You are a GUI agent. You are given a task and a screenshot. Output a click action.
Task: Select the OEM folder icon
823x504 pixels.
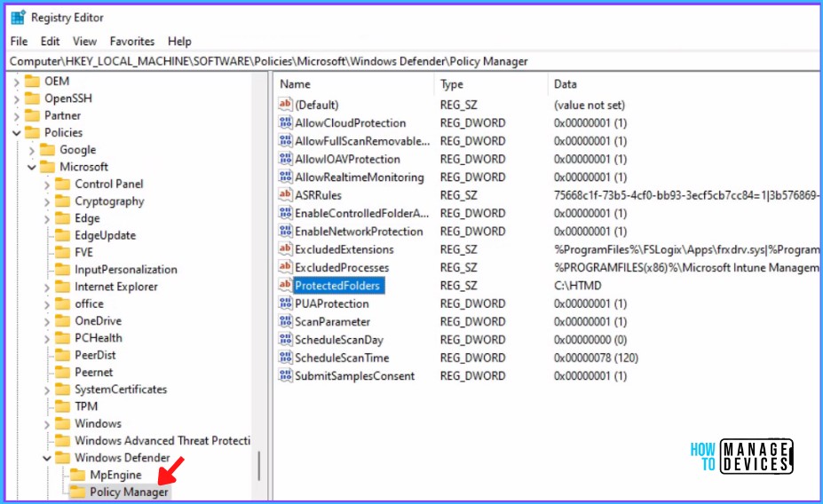(x=33, y=81)
